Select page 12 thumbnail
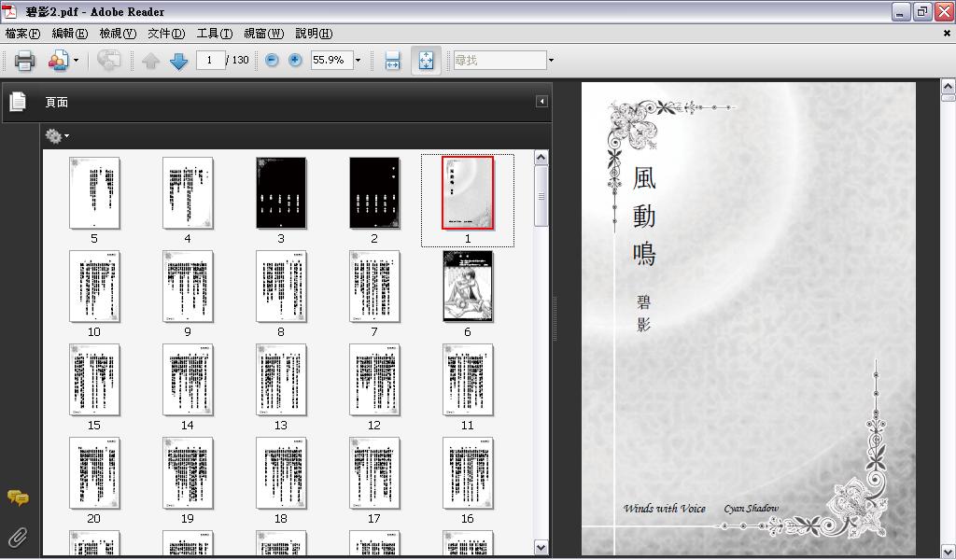Viewport: 956px width, 560px height. coord(374,380)
